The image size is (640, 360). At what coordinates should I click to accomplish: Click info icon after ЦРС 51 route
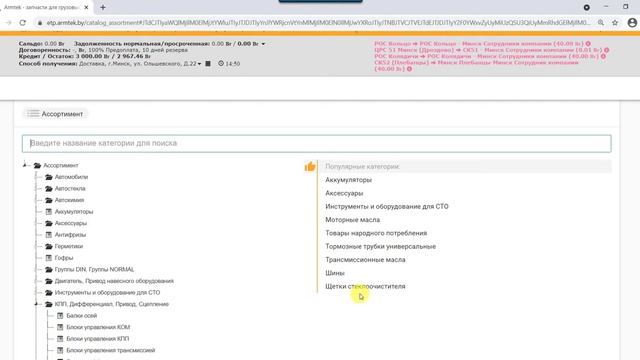(x=607, y=50)
